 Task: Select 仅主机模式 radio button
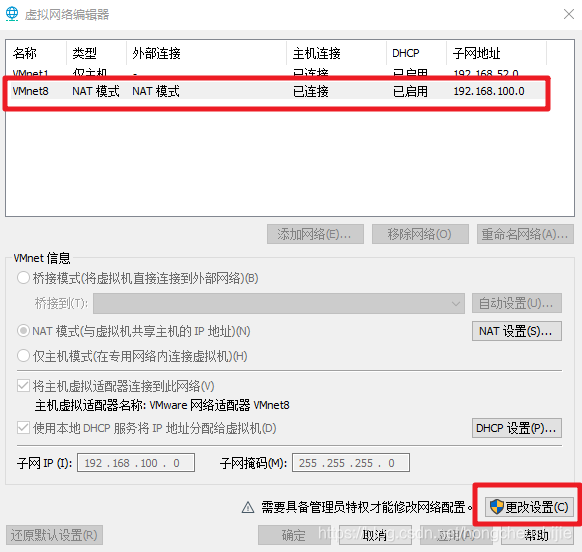pos(23,356)
